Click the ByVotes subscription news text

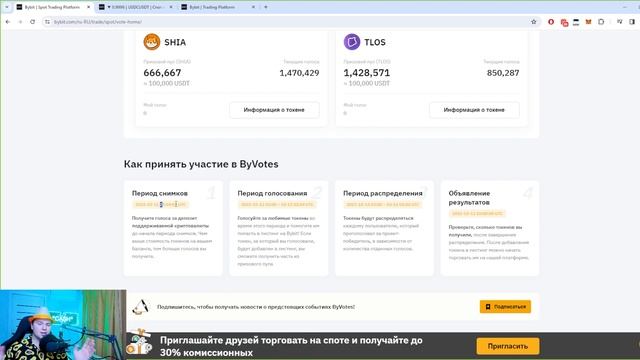256,307
